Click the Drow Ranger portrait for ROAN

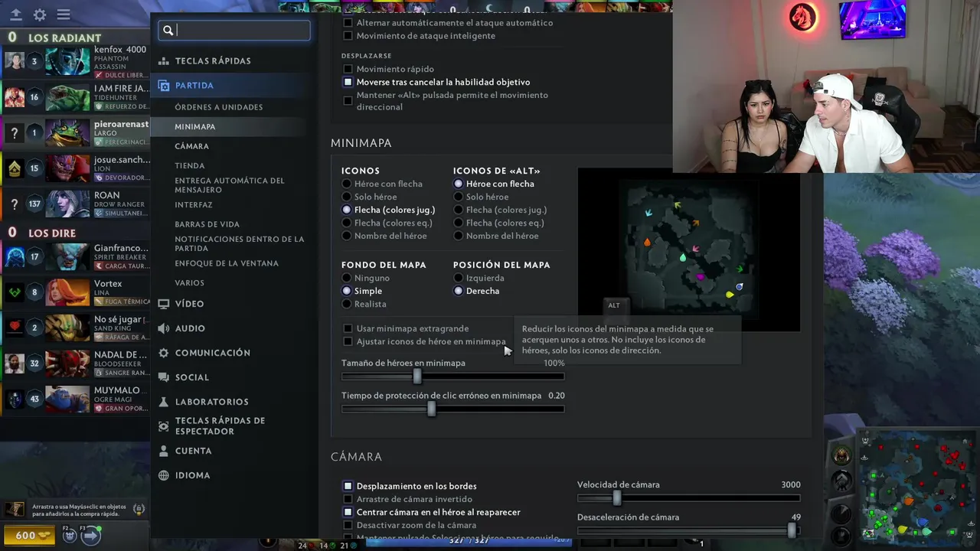(x=67, y=204)
